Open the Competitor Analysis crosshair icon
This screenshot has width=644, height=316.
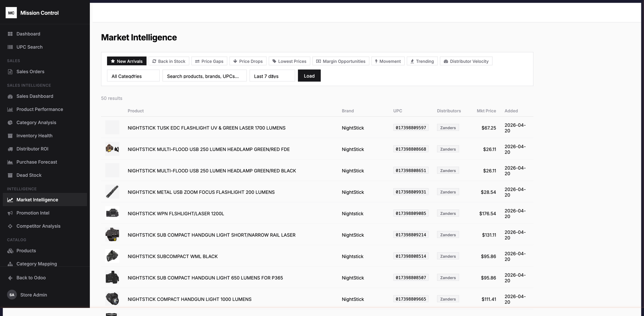tap(10, 226)
